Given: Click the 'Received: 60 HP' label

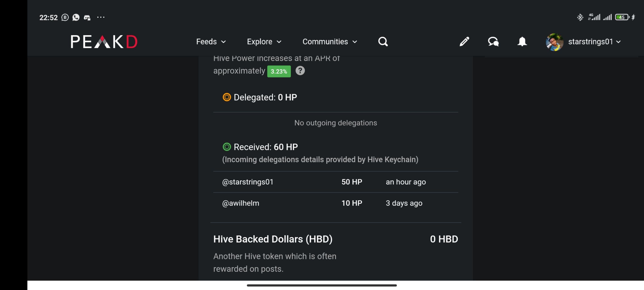Looking at the screenshot, I should click(x=266, y=147).
